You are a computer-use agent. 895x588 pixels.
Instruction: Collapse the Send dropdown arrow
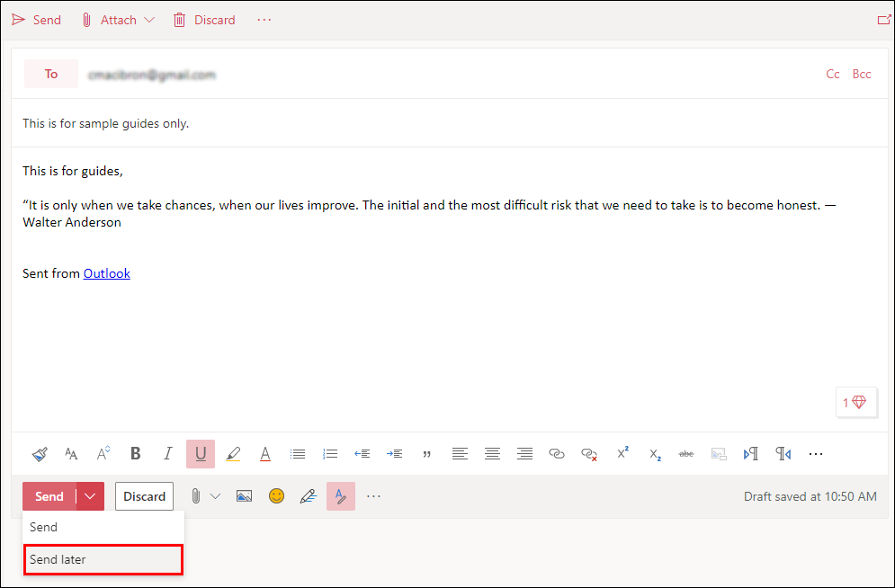(90, 496)
